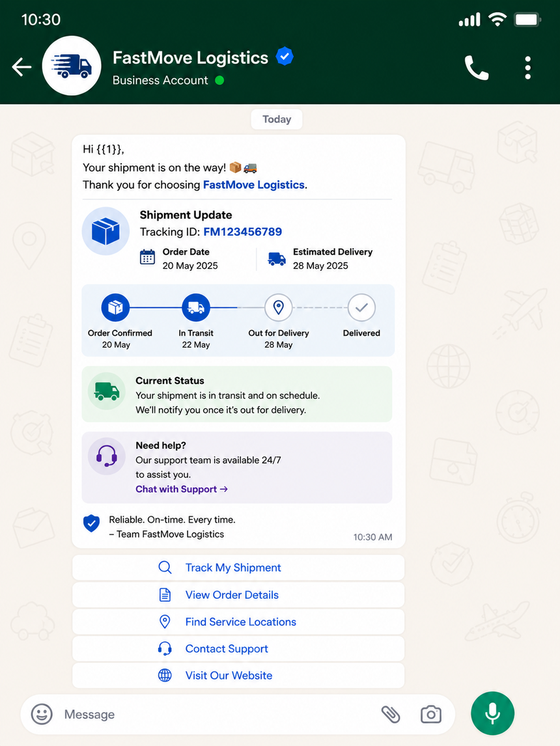Go back using the arrow icon
The width and height of the screenshot is (560, 746).
point(22,66)
